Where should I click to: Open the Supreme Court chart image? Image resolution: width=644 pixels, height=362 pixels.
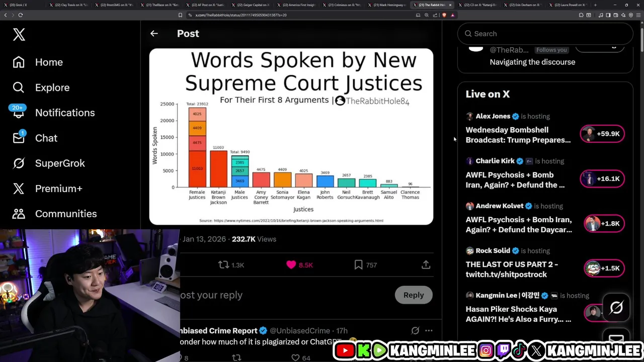pyautogui.click(x=291, y=136)
